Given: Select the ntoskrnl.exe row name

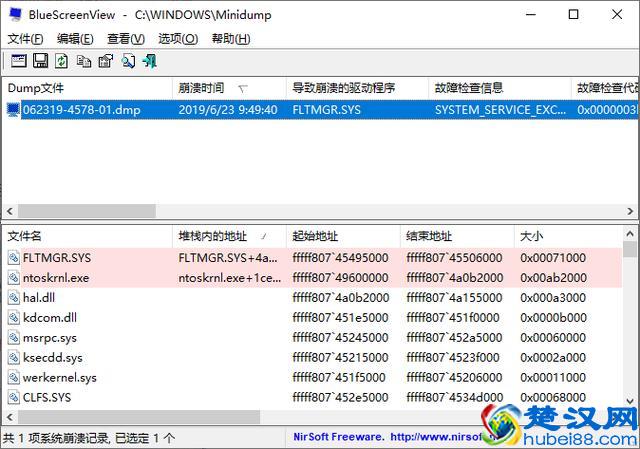Looking at the screenshot, I should [x=56, y=278].
